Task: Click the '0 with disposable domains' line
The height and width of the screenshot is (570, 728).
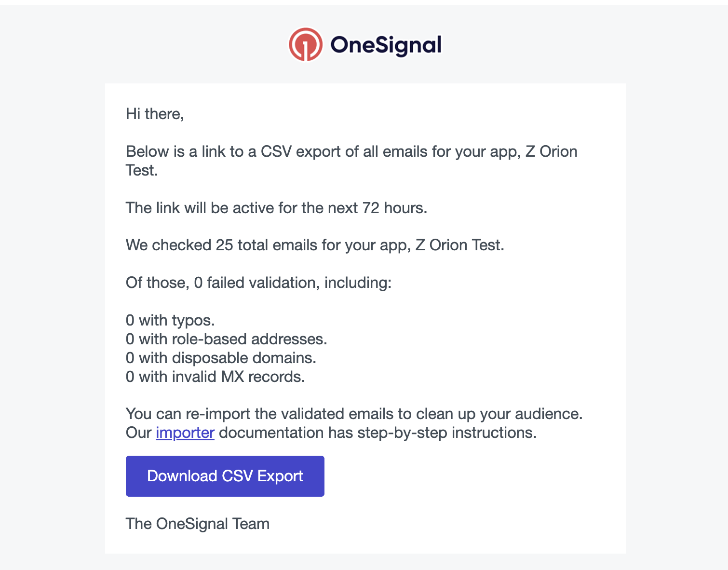Action: (221, 358)
